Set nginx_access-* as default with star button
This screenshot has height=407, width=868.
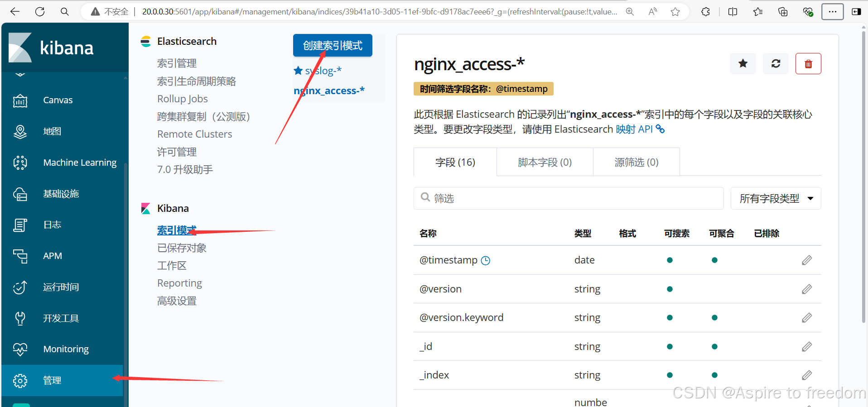point(743,63)
